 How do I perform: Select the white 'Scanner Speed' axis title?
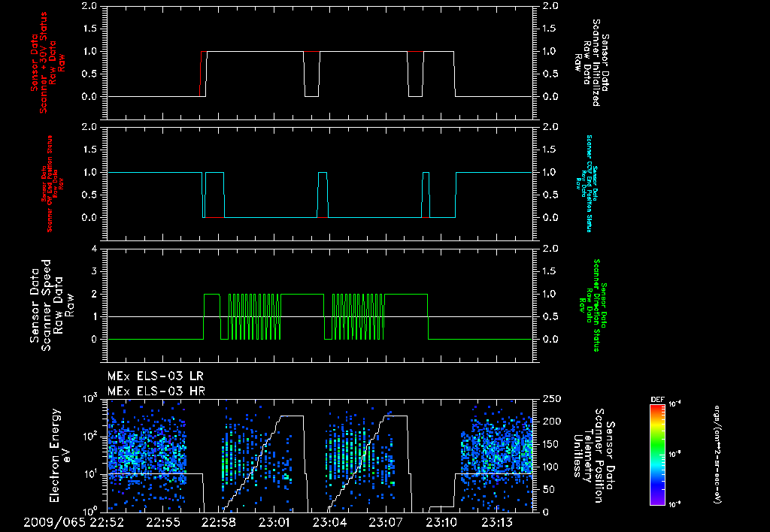pyautogui.click(x=46, y=305)
